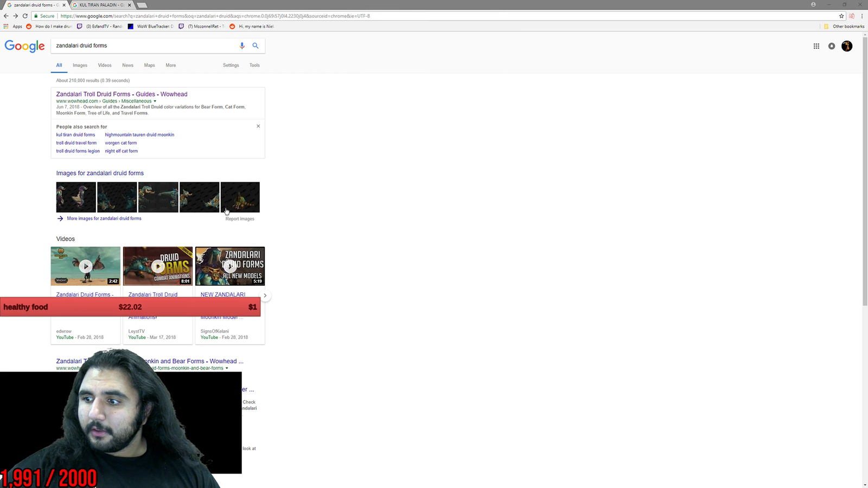The width and height of the screenshot is (868, 488).
Task: Close the KUL TIRAN PALADIN tab
Action: click(x=129, y=5)
